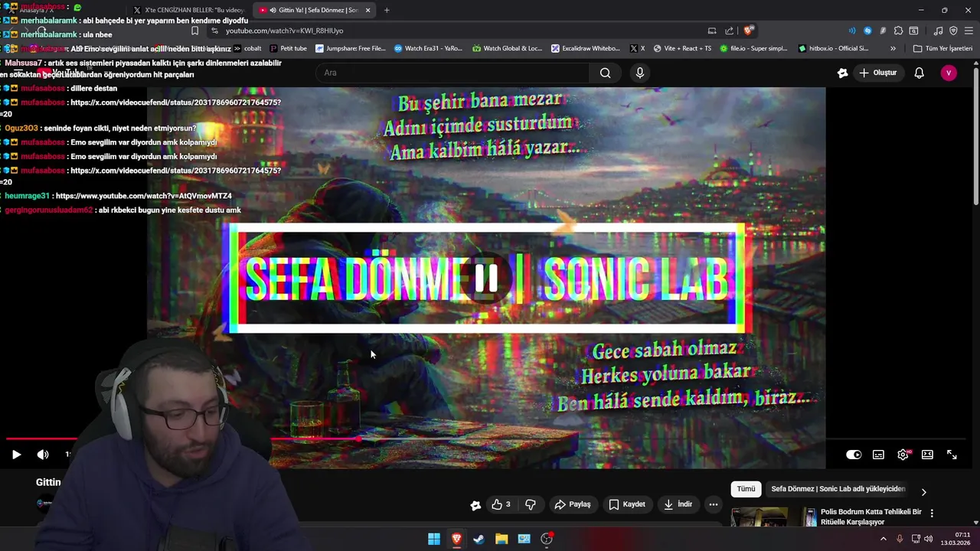Click the sparkle icon left of Oluştur
The height and width of the screenshot is (551, 980).
842,73
